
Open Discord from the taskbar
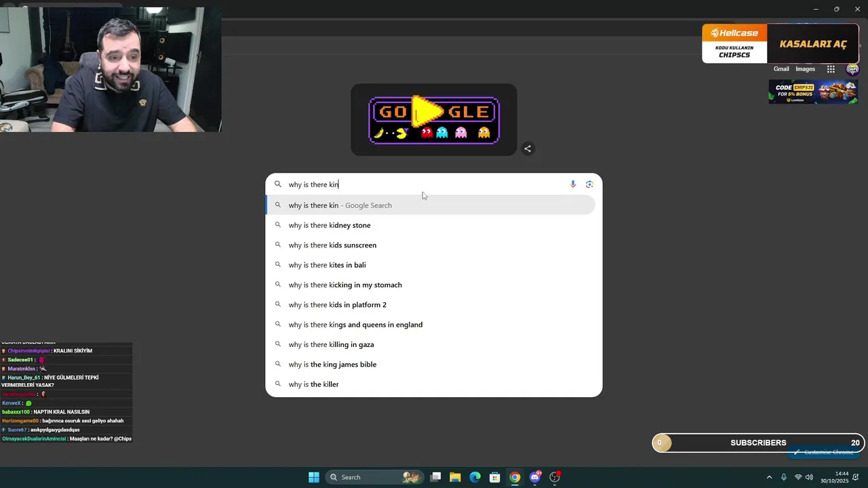[535, 477]
